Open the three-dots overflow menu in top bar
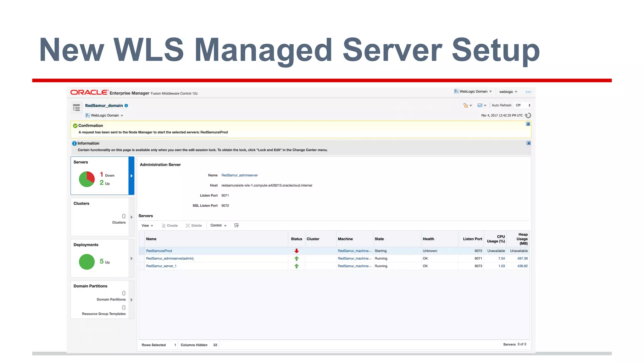This screenshot has height=362, width=644. tap(528, 92)
